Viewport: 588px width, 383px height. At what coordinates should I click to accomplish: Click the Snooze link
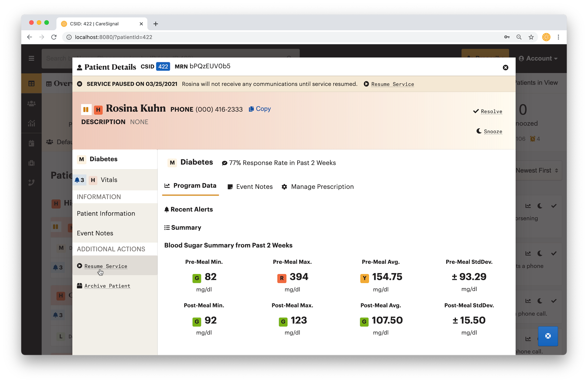[x=493, y=131]
